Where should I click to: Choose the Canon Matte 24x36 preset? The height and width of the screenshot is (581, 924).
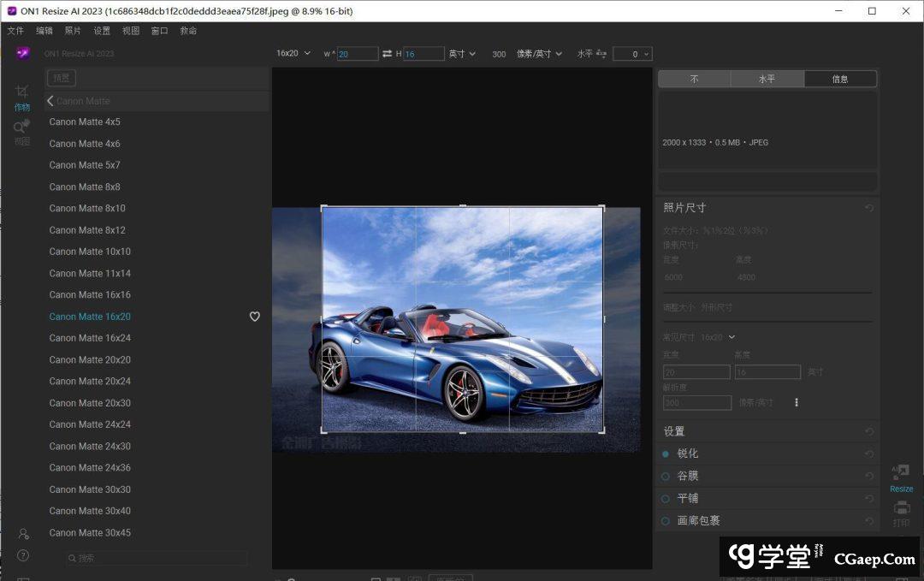click(90, 468)
